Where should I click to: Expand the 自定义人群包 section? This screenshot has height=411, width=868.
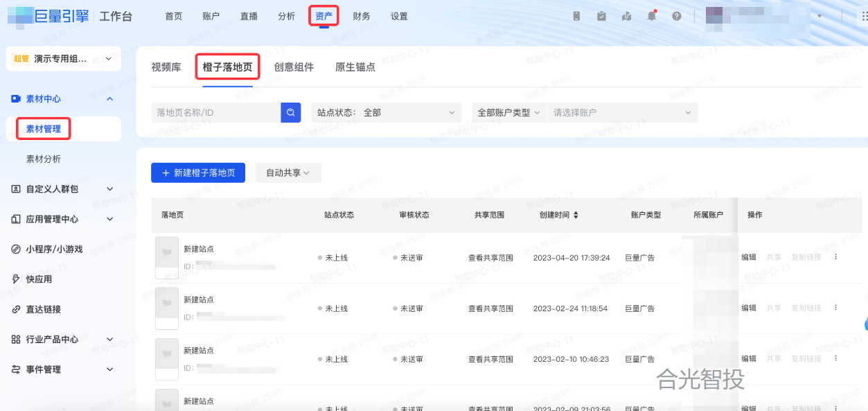[109, 189]
